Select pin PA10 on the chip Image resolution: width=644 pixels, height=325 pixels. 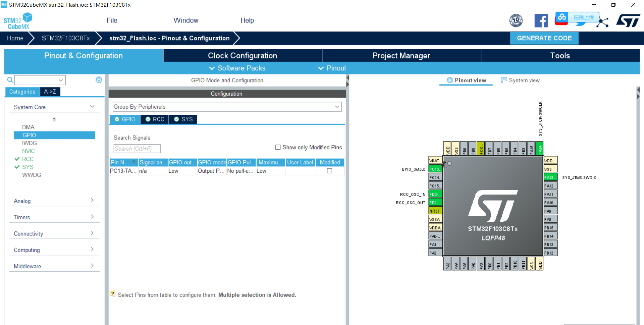[550, 203]
